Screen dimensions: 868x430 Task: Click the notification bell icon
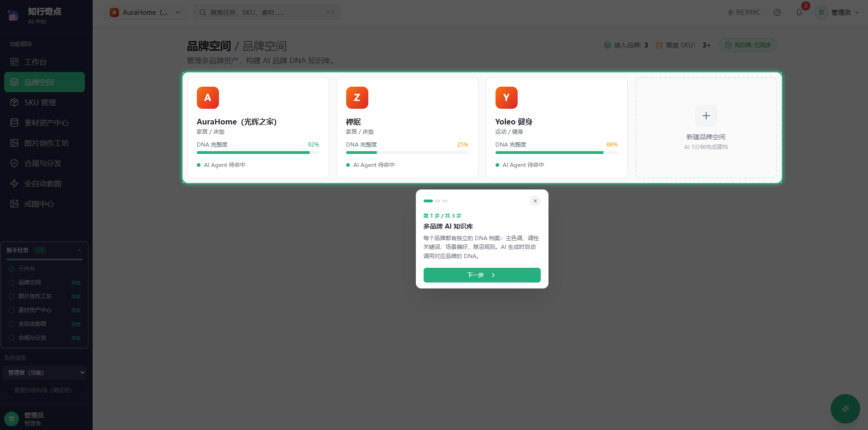coord(799,12)
